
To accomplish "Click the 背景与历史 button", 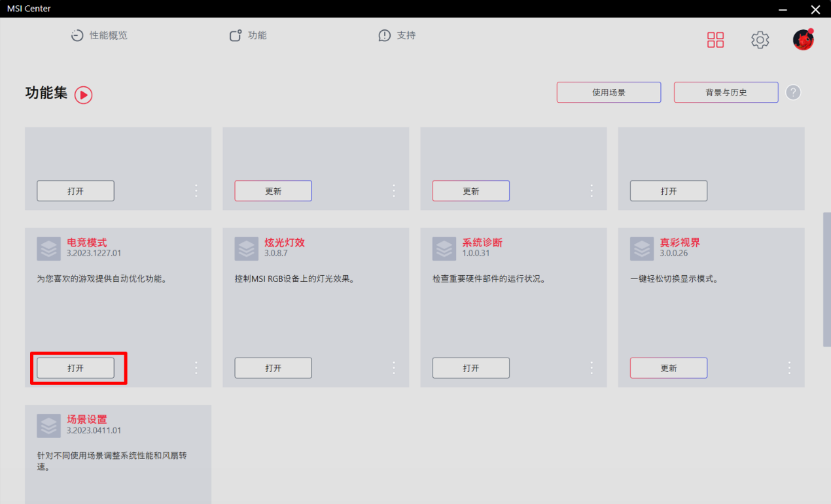I will tap(726, 92).
